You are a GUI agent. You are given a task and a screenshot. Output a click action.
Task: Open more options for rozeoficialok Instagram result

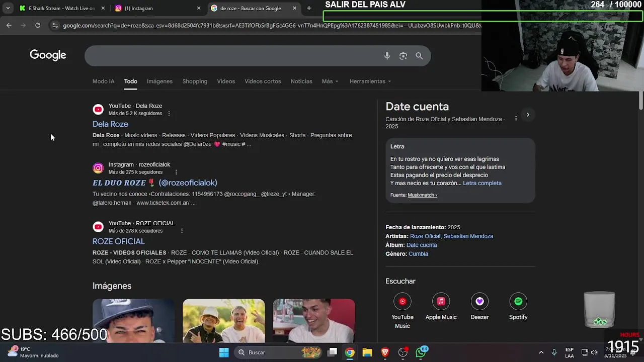click(x=176, y=172)
